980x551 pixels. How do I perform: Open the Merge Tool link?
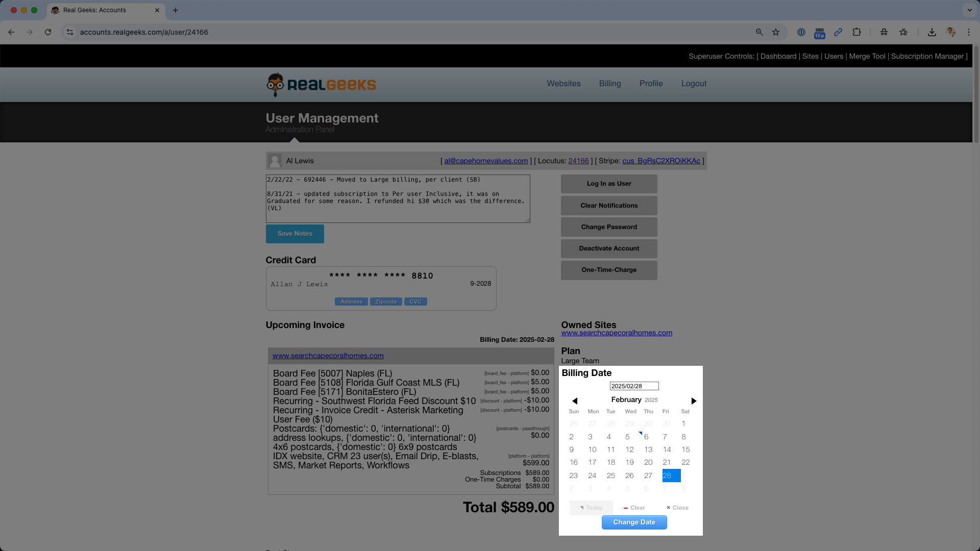tap(867, 56)
